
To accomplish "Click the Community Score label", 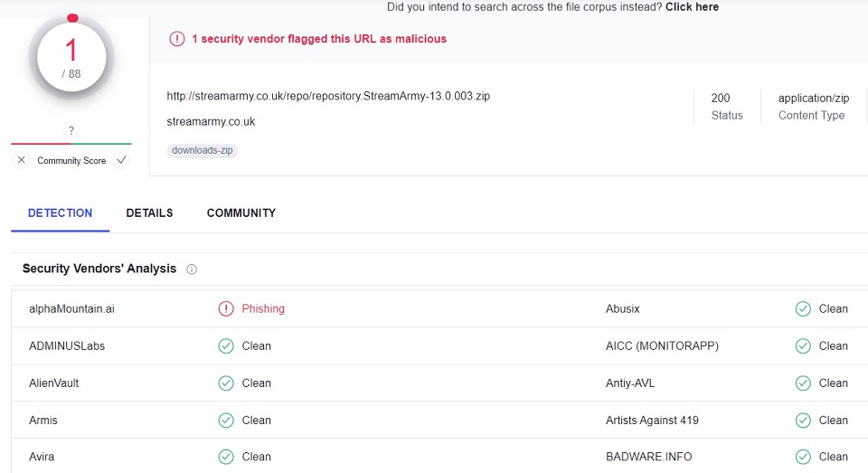I will coord(71,161).
